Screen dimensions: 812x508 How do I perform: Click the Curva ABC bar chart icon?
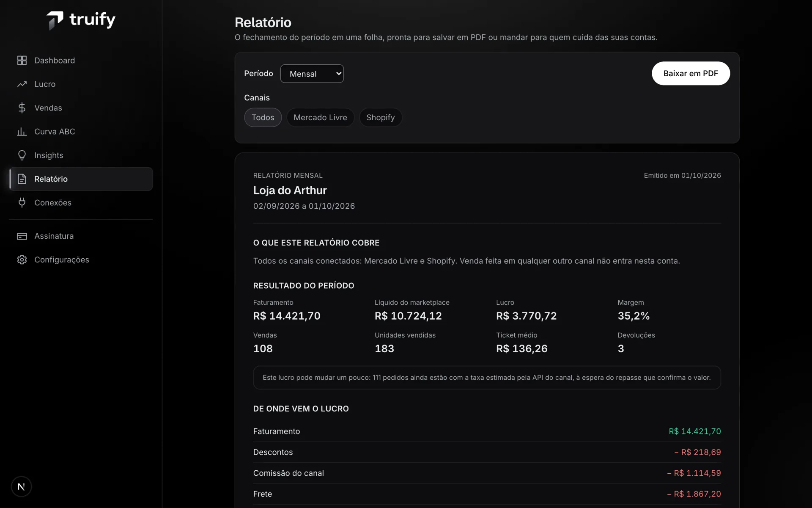(x=22, y=132)
